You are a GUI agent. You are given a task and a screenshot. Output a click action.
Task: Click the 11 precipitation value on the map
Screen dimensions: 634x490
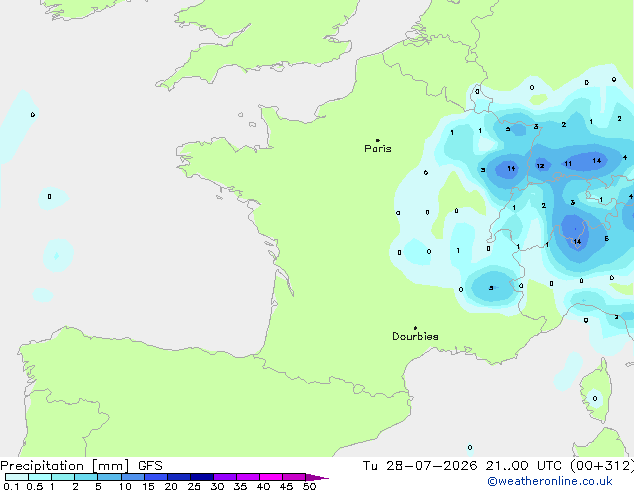(x=568, y=164)
